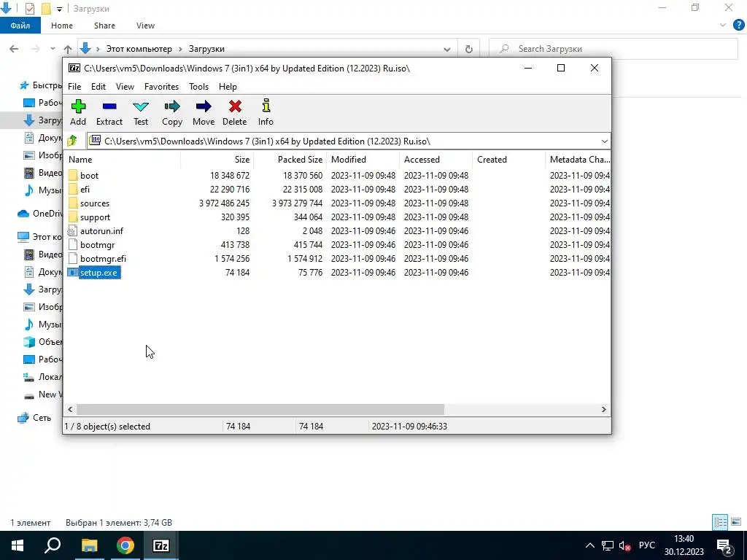Click the scrollbar right arrow in 7-Zip
Screen dimensions: 747x560
click(603, 410)
